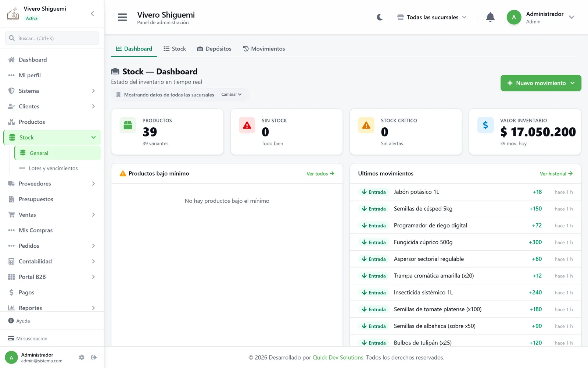The image size is (588, 368).
Task: Click the green Administrador avatar in header
Action: tap(514, 17)
